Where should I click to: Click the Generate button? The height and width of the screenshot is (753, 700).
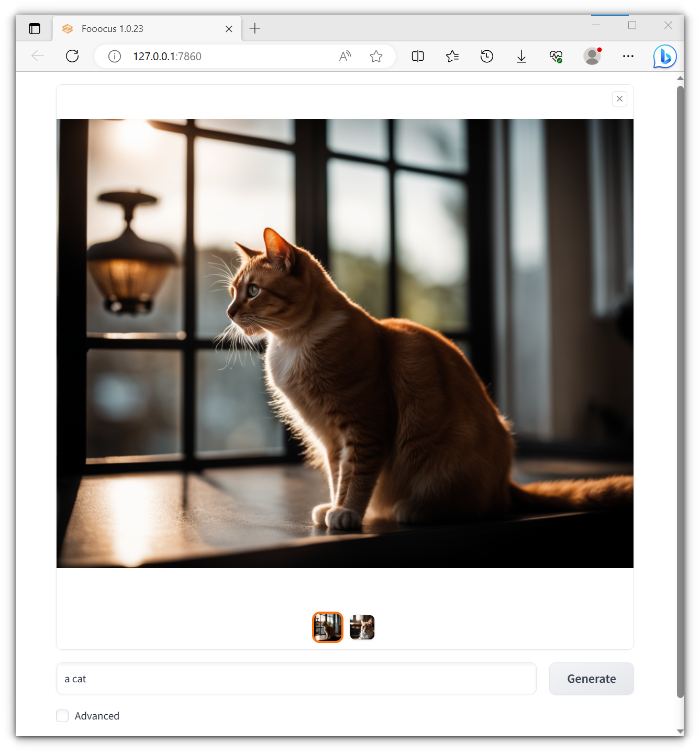(x=591, y=679)
